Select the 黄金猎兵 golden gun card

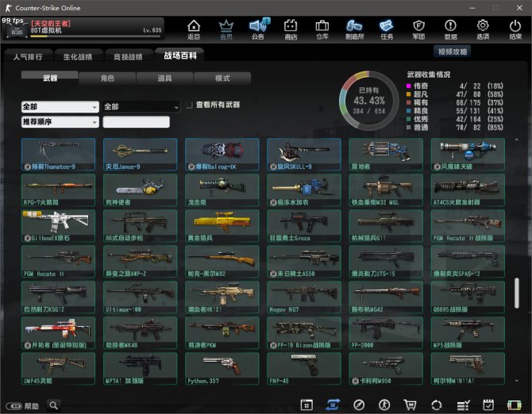click(x=222, y=225)
